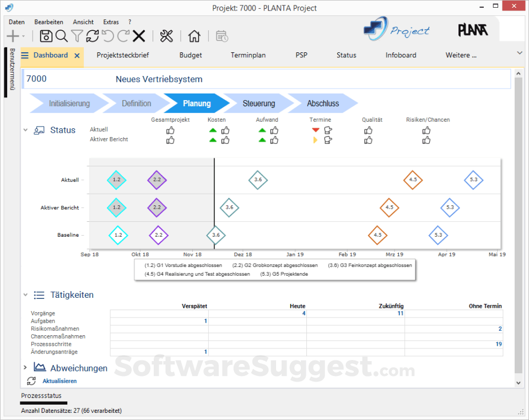The image size is (529, 420).
Task: Click milestone 1.2 in the Baseline row
Action: pos(118,235)
